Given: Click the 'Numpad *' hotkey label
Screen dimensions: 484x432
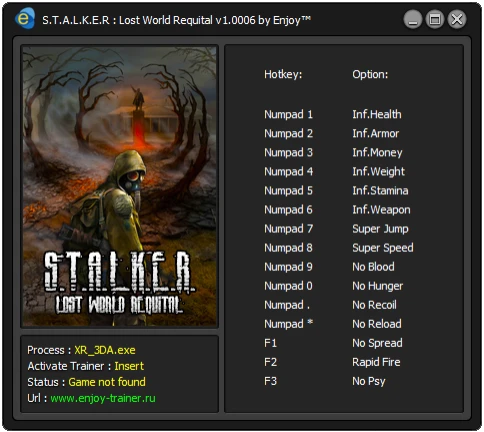Looking at the screenshot, I should (x=288, y=324).
